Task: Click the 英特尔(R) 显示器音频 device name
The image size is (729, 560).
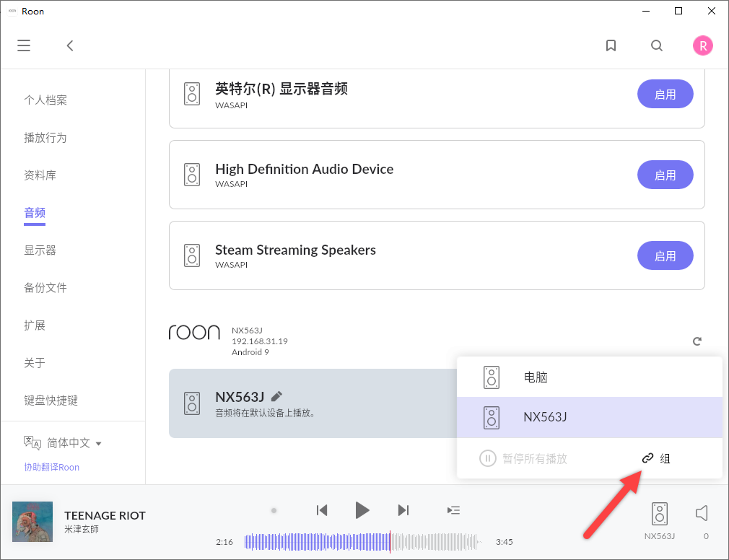Action: pyautogui.click(x=281, y=89)
